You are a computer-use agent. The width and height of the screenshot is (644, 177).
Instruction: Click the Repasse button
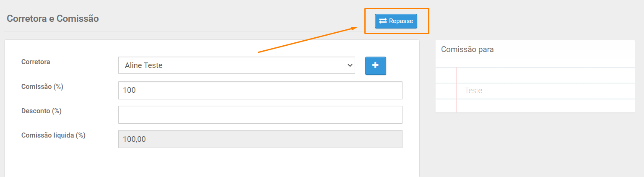click(x=396, y=21)
